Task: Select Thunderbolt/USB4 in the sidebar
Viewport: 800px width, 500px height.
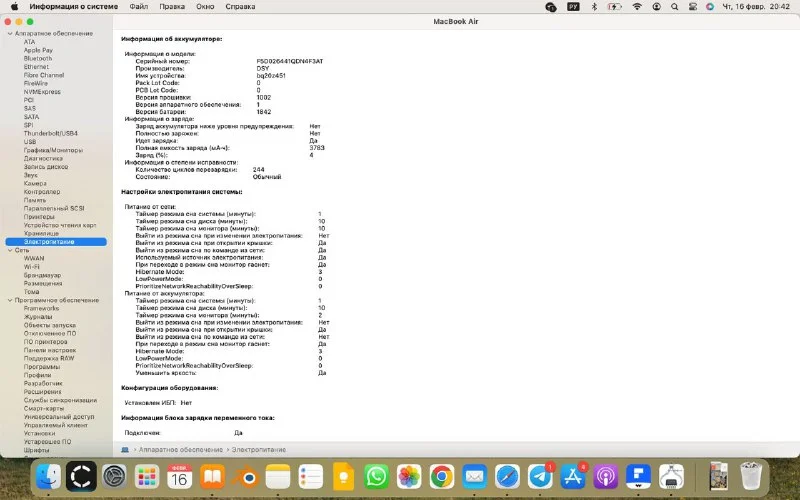Action: pos(50,133)
